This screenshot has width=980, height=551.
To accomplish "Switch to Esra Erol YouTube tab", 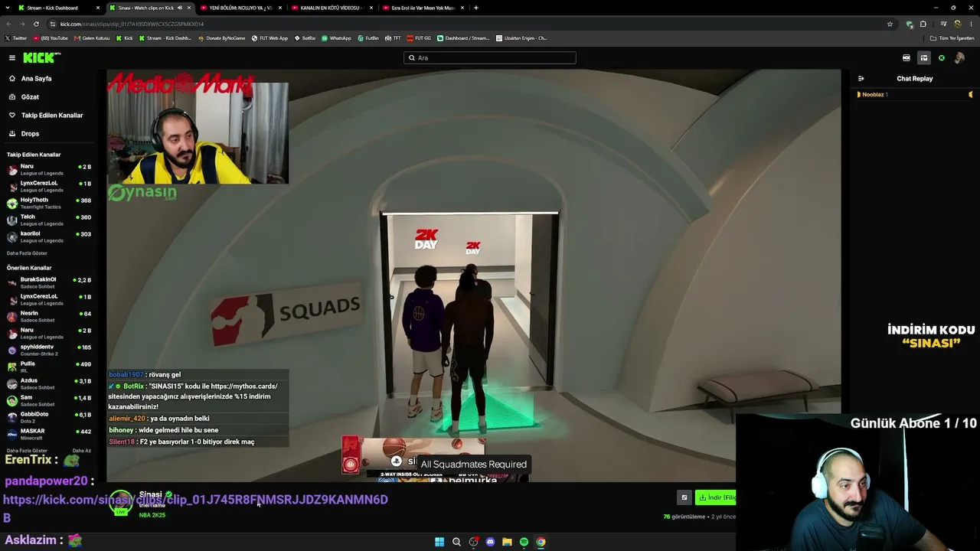I will coord(422,8).
